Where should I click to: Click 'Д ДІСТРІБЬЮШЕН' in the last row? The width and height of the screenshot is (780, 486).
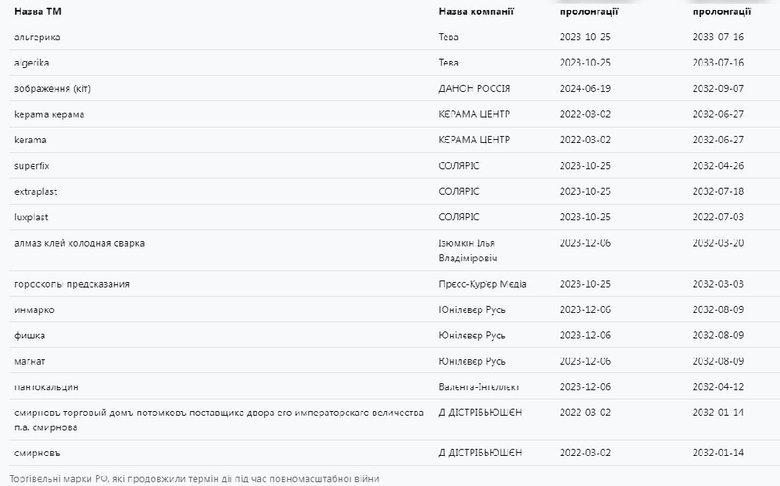(x=480, y=453)
